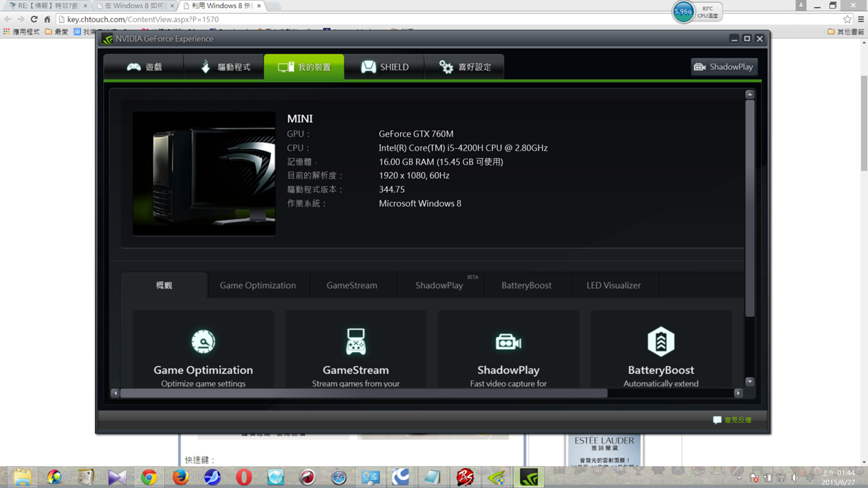868x488 pixels.
Task: Open the ShadowPlay BETA sub-tab
Action: tap(439, 286)
